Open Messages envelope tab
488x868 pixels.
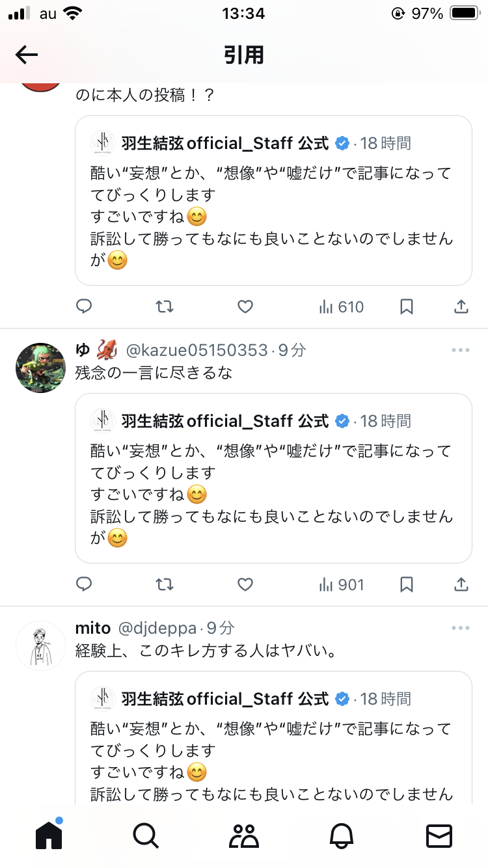[x=439, y=835]
